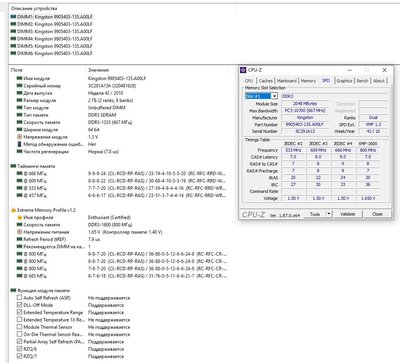The height and width of the screenshot is (363, 400).
Task: Open the About tab in CPU-Z
Action: tap(379, 81)
